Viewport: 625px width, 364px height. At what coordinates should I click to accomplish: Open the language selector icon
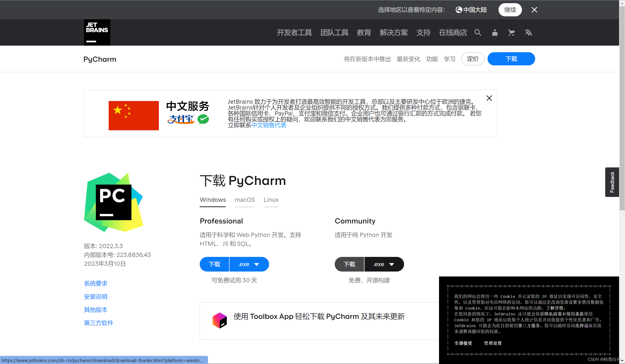coord(528,32)
